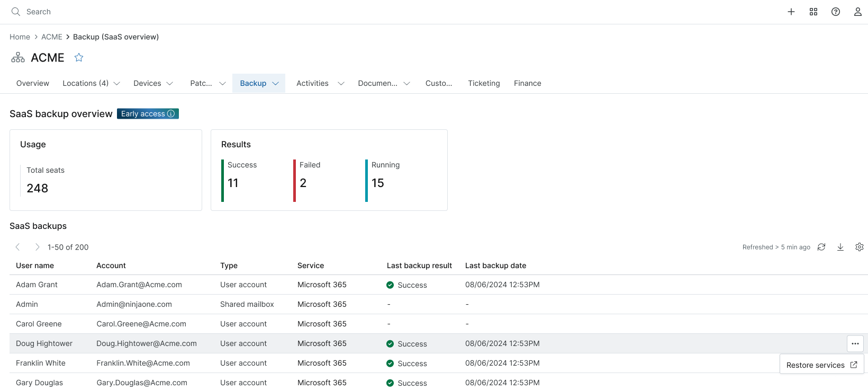Open table settings gear icon
Viewport: 868px width, 390px height.
[860, 247]
